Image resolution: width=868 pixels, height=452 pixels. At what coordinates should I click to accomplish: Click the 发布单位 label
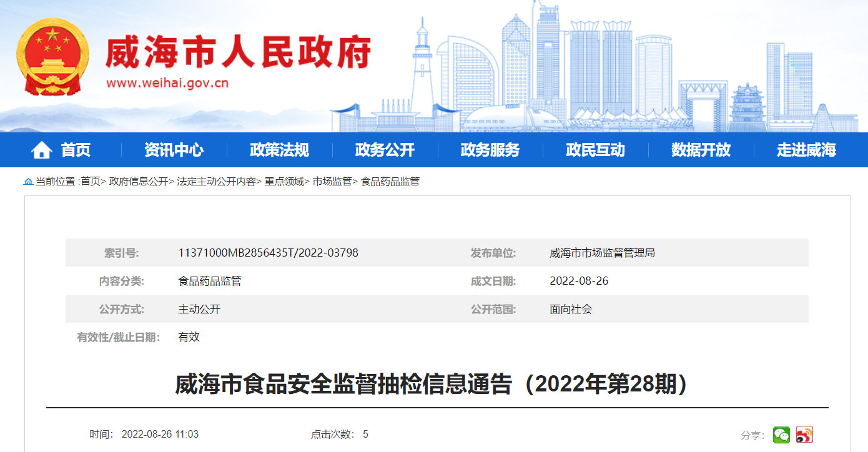tap(493, 253)
